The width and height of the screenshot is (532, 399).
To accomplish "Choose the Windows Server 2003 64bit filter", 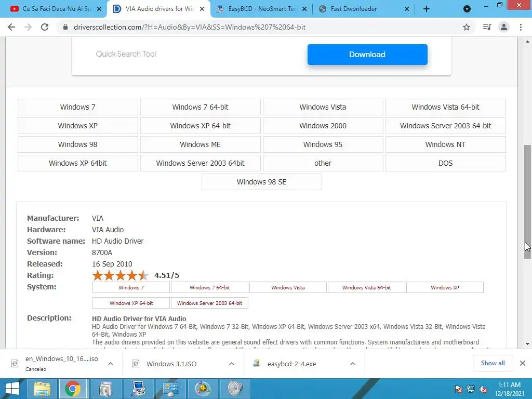I will coord(200,163).
